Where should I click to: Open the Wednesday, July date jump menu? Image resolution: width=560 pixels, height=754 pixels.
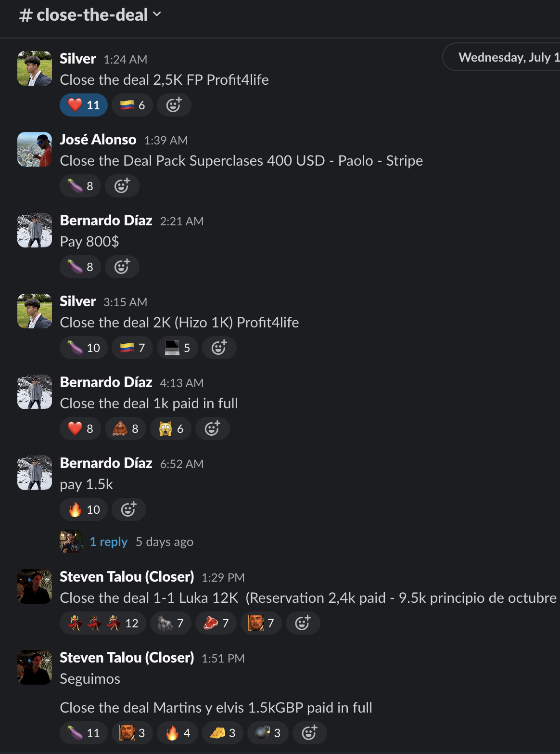point(501,57)
